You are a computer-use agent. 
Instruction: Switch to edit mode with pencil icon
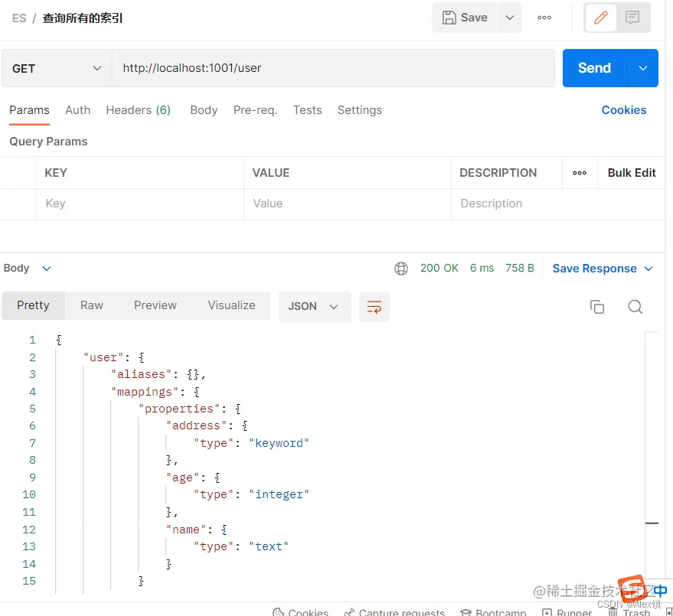click(600, 18)
